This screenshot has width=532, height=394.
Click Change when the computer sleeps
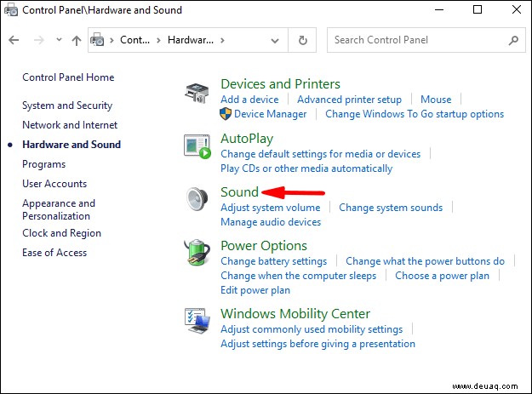click(298, 276)
